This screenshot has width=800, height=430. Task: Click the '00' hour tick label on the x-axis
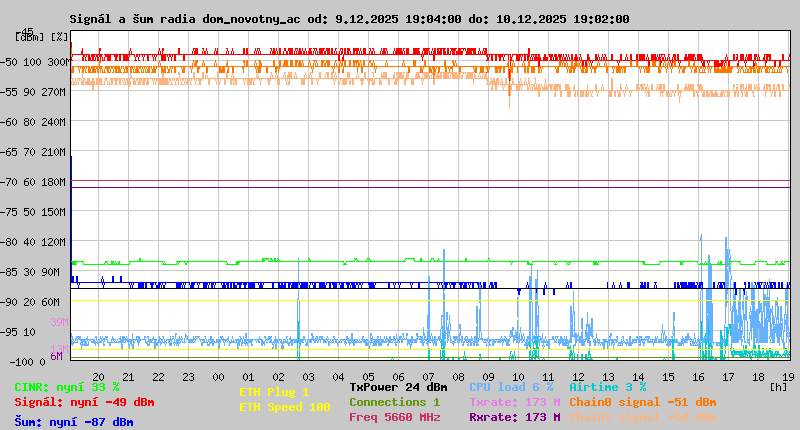(218, 377)
